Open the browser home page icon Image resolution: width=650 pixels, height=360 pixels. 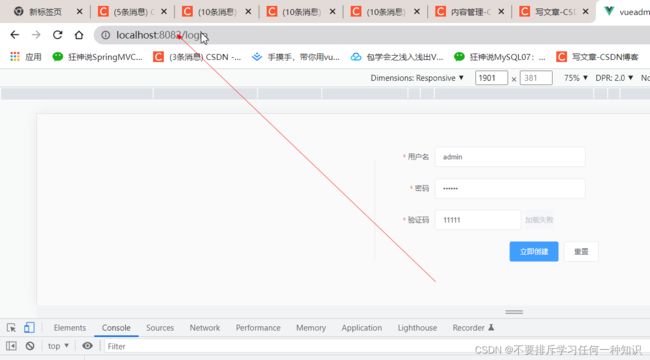[79, 35]
